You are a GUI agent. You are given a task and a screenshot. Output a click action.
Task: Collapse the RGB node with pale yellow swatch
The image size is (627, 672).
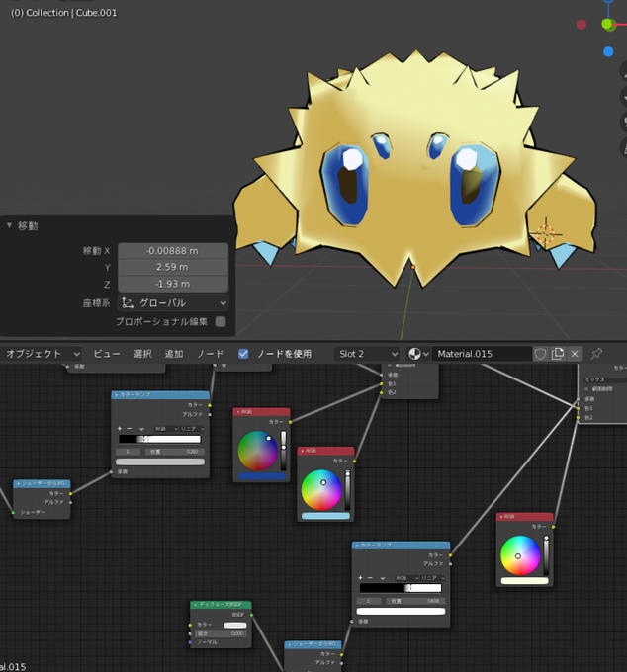point(501,517)
